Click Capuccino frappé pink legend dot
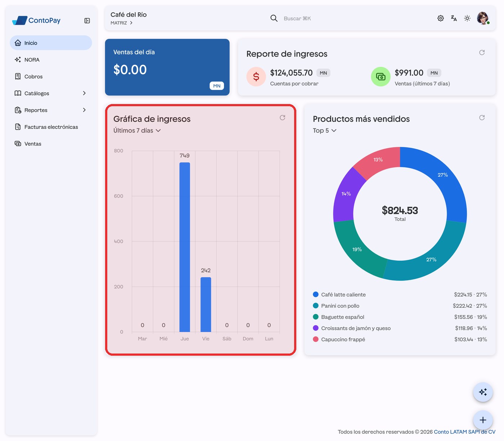 point(316,339)
